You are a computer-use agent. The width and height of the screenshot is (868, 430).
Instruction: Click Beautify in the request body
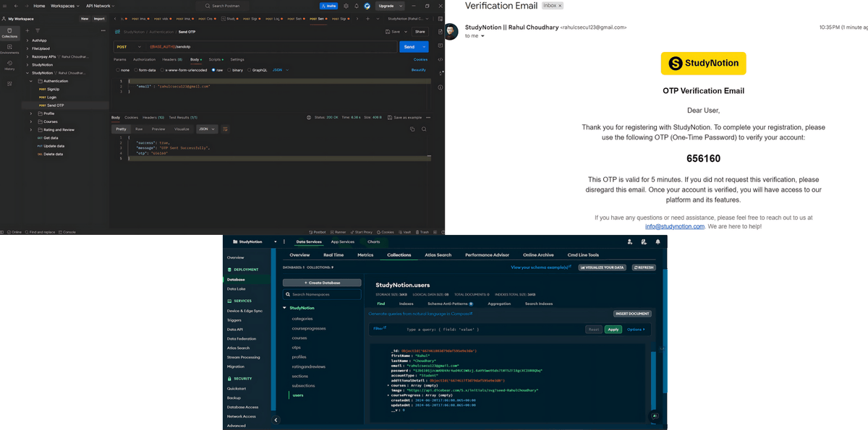(419, 70)
